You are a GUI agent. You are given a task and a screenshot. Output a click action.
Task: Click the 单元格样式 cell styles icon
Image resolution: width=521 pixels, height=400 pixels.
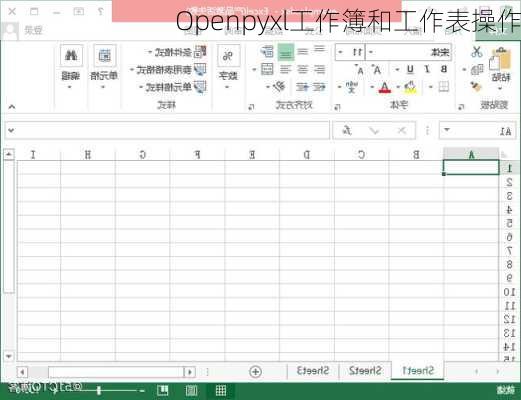(x=200, y=87)
